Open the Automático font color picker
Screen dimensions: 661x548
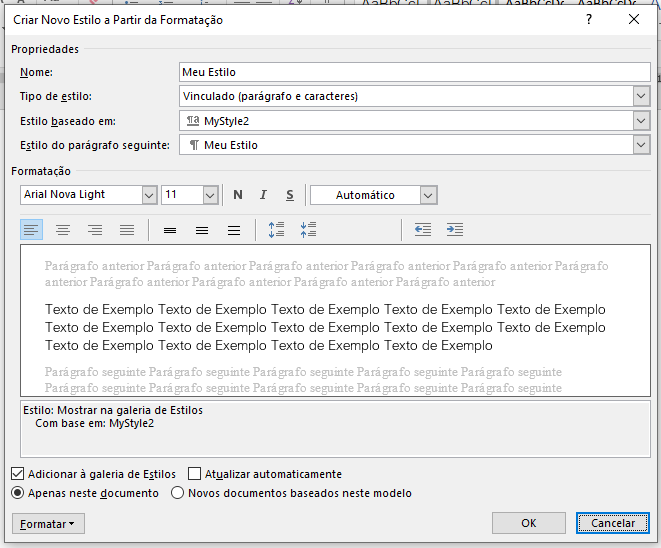point(428,195)
